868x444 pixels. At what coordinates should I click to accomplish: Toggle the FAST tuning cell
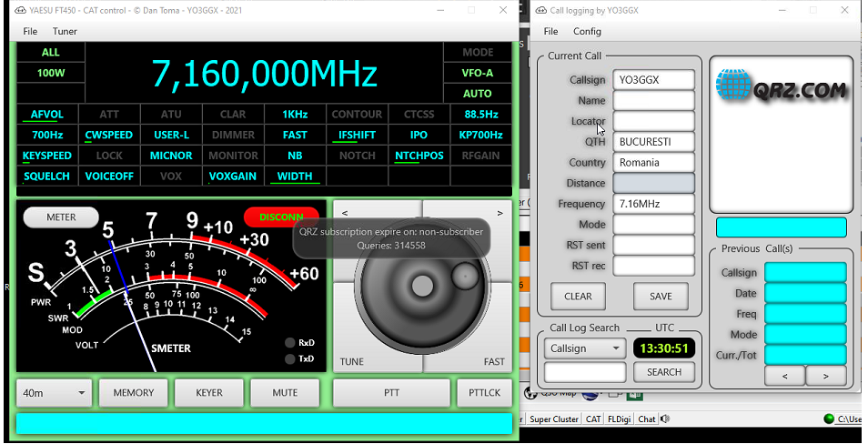pyautogui.click(x=295, y=135)
